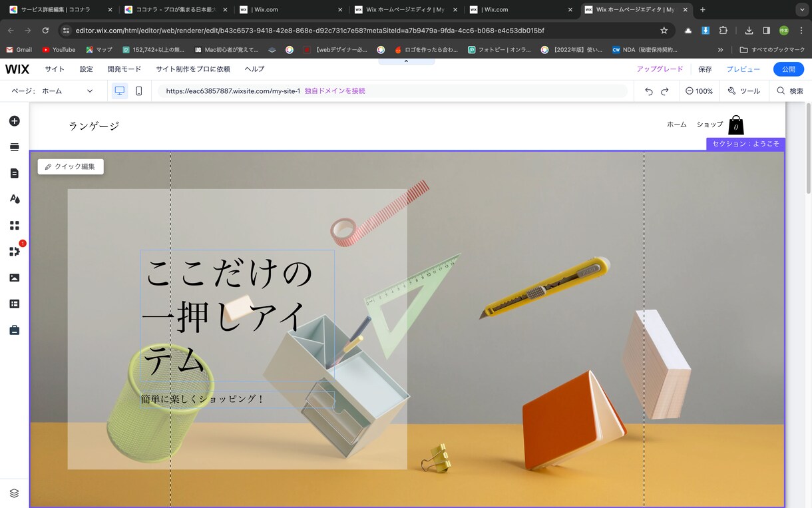Open the layers icon at the sidebar bottom

tap(14, 493)
